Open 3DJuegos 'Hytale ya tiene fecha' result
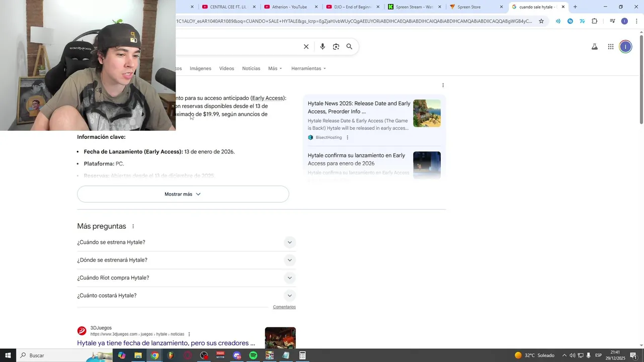Screen dimensions: 644x362 166,343
